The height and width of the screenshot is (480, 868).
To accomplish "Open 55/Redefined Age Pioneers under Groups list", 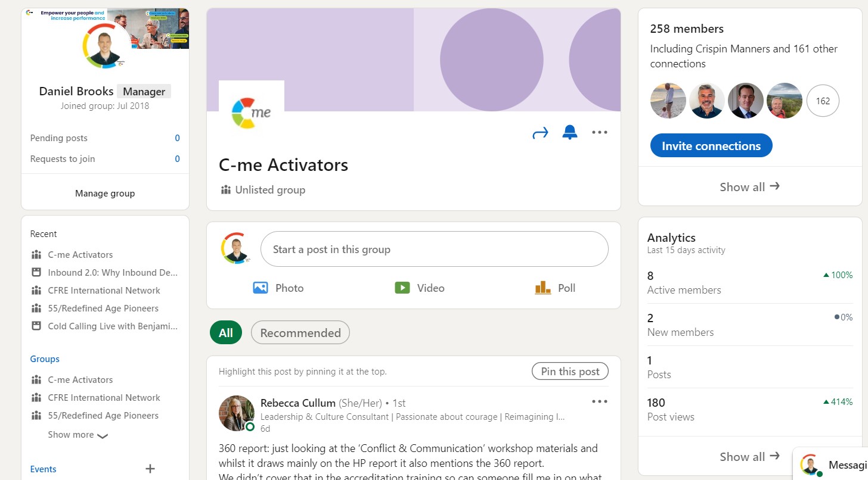I will pyautogui.click(x=103, y=415).
